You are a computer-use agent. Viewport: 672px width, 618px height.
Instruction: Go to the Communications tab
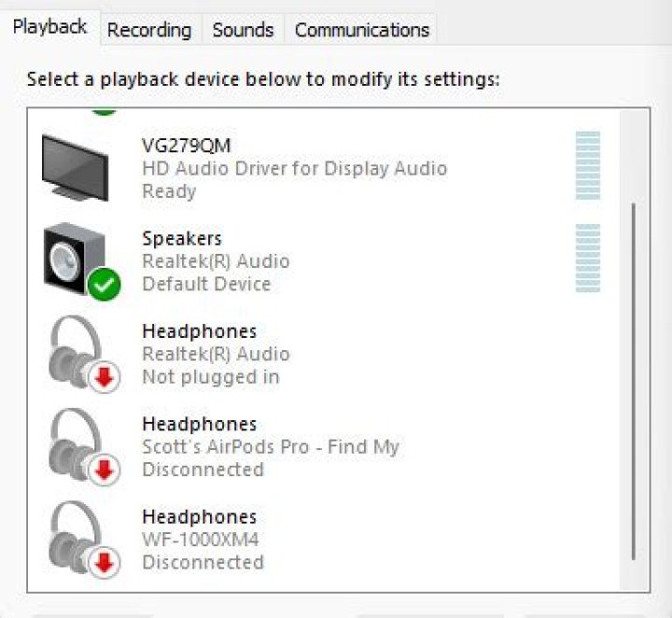[x=361, y=30]
